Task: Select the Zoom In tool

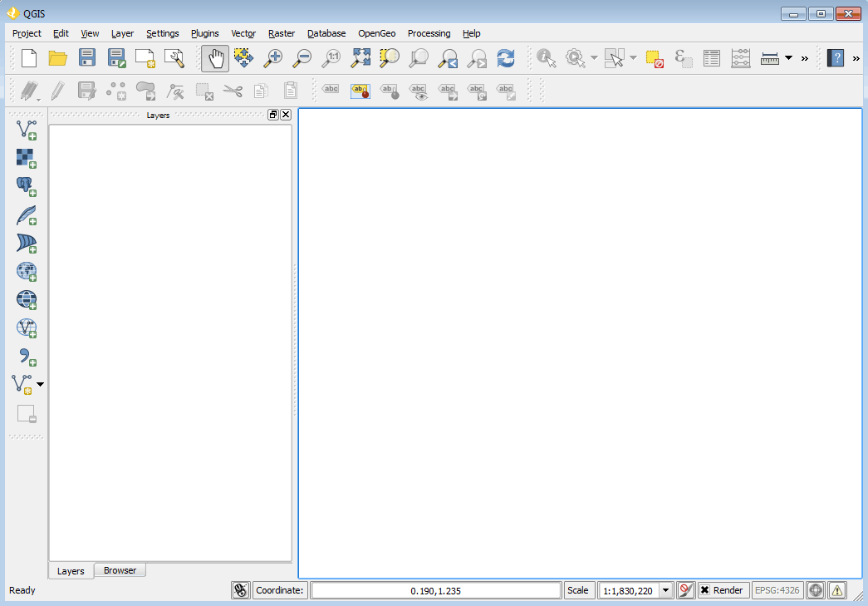Action: (x=272, y=58)
